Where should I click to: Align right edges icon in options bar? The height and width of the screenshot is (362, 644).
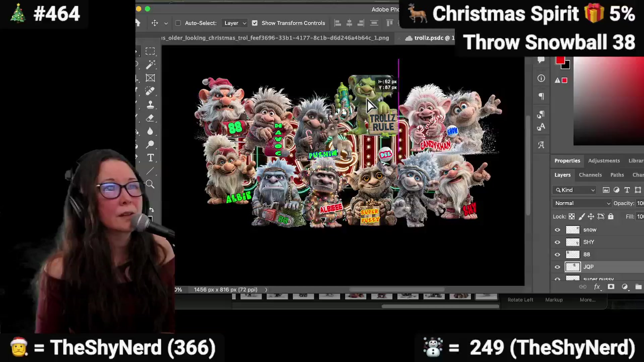pyautogui.click(x=361, y=23)
